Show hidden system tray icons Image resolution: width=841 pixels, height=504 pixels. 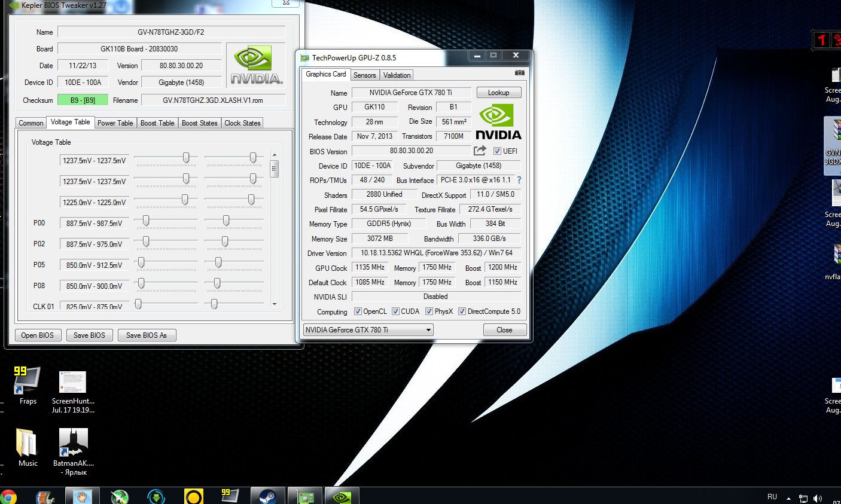click(x=788, y=498)
